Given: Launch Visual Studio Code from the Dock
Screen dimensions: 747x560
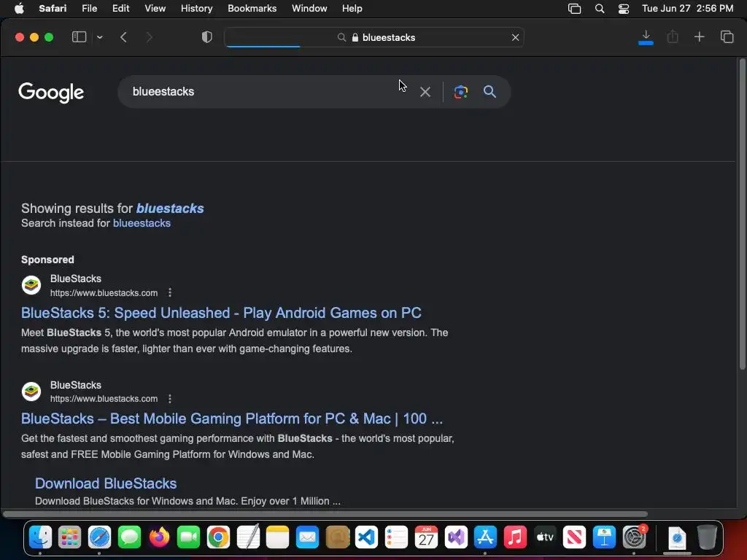Looking at the screenshot, I should point(366,537).
